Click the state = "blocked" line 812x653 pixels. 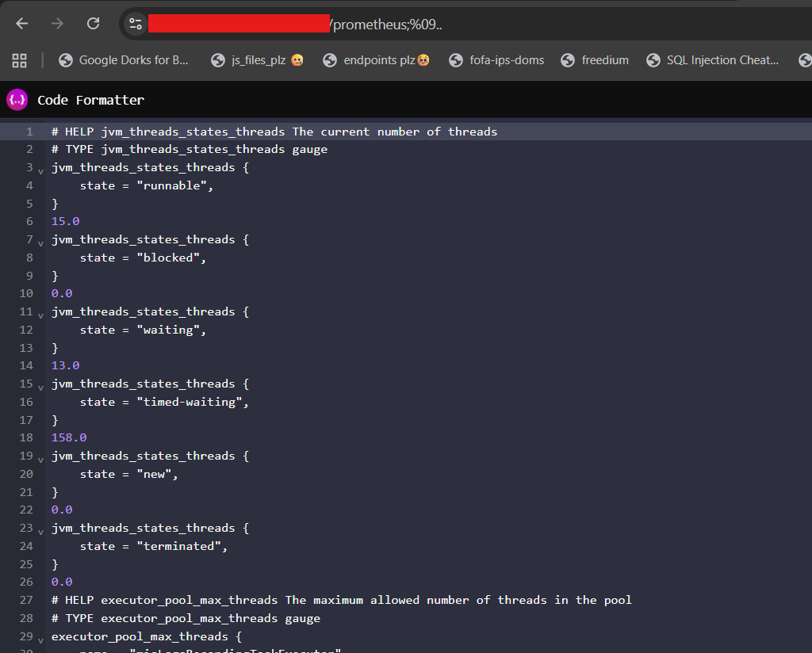(x=143, y=258)
